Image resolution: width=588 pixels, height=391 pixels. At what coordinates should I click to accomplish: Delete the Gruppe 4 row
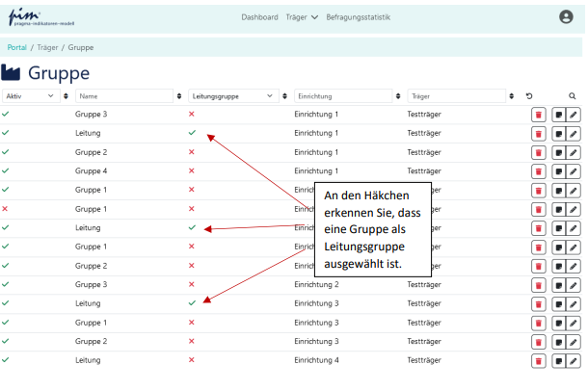point(538,170)
